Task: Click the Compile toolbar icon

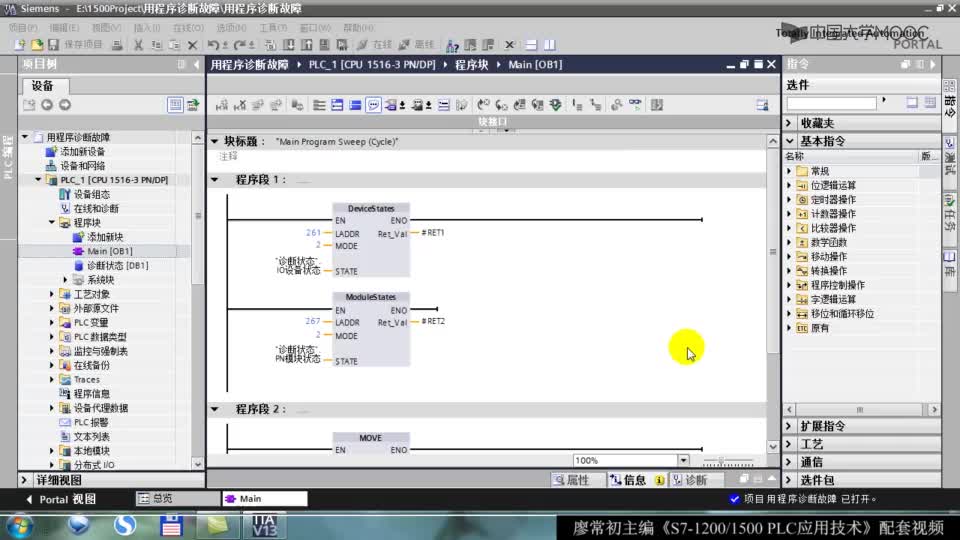Action: (270, 45)
